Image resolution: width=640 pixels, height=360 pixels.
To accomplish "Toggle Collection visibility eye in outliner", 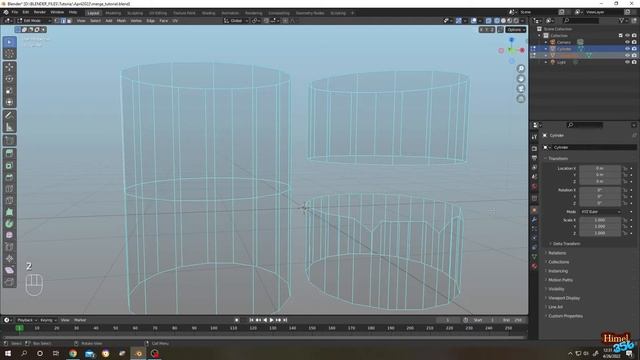I will point(627,36).
